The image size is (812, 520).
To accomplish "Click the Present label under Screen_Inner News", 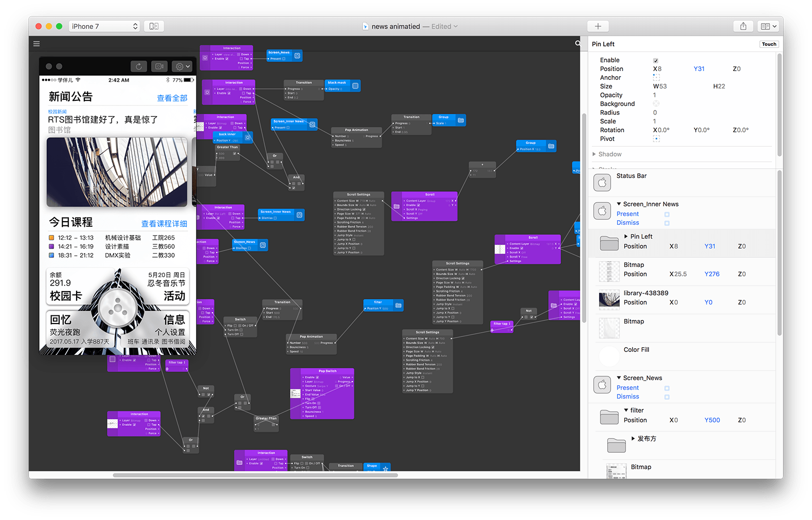I will pyautogui.click(x=627, y=214).
